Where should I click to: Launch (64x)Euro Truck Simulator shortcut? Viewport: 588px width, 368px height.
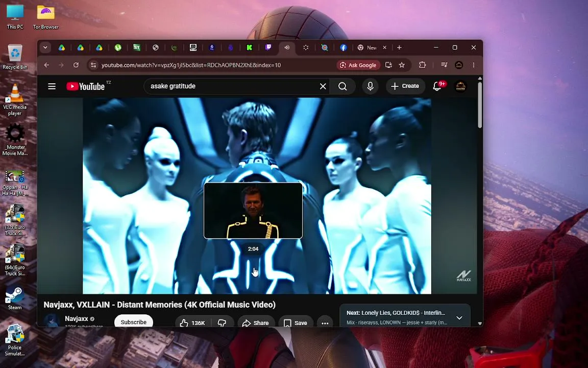tap(15, 260)
